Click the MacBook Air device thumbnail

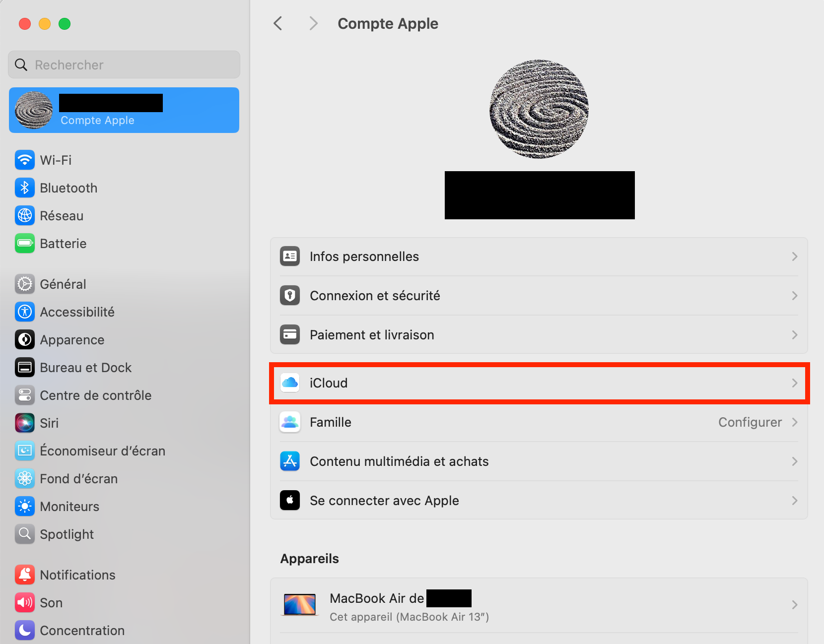point(300,605)
